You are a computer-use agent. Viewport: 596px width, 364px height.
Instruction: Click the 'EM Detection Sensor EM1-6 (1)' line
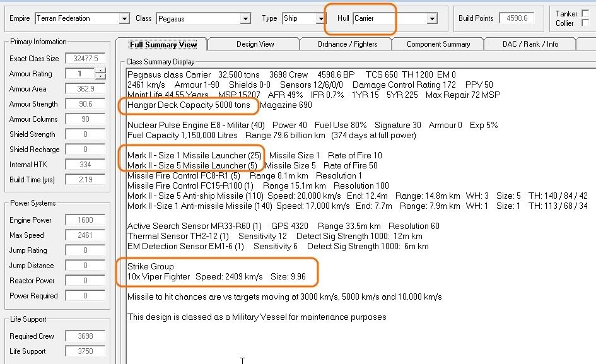coord(278,246)
